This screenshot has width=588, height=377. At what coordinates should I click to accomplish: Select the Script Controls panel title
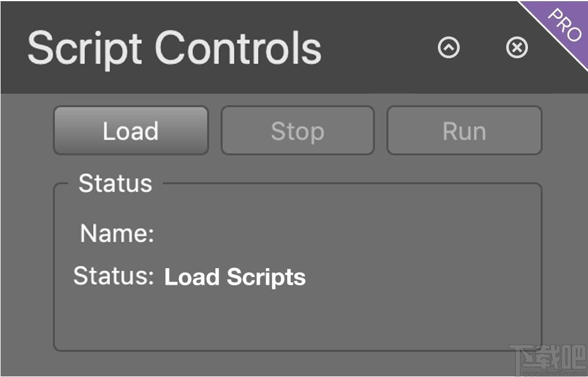pyautogui.click(x=174, y=49)
